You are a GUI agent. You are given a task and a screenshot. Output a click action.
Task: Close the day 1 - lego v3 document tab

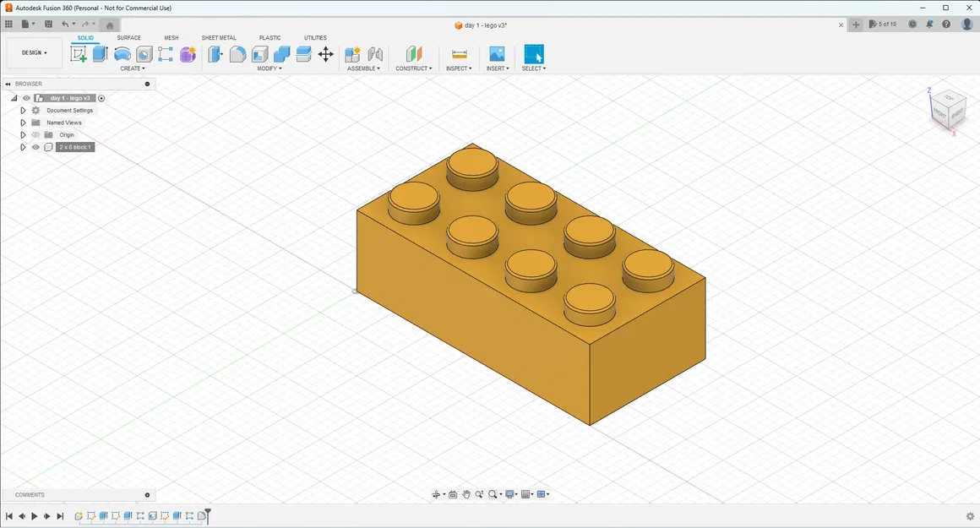click(841, 25)
